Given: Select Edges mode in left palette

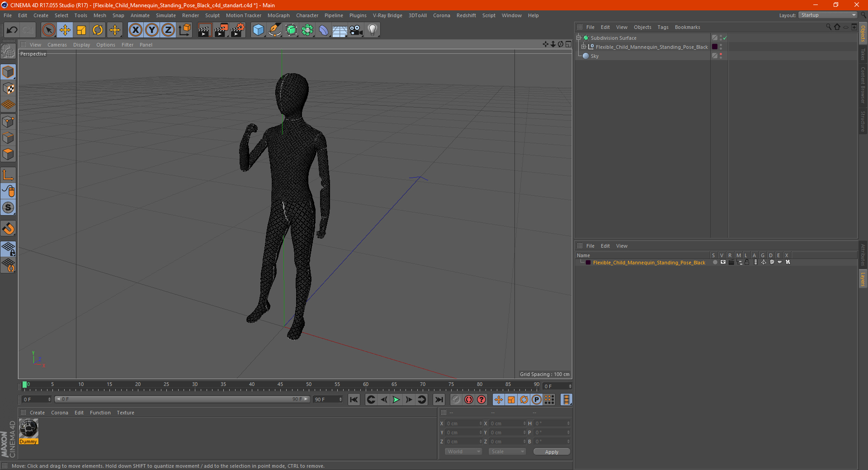Looking at the screenshot, I should coord(8,138).
